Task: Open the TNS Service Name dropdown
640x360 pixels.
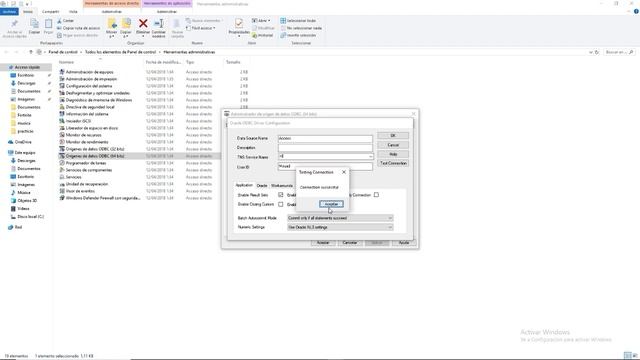Action: pos(370,156)
